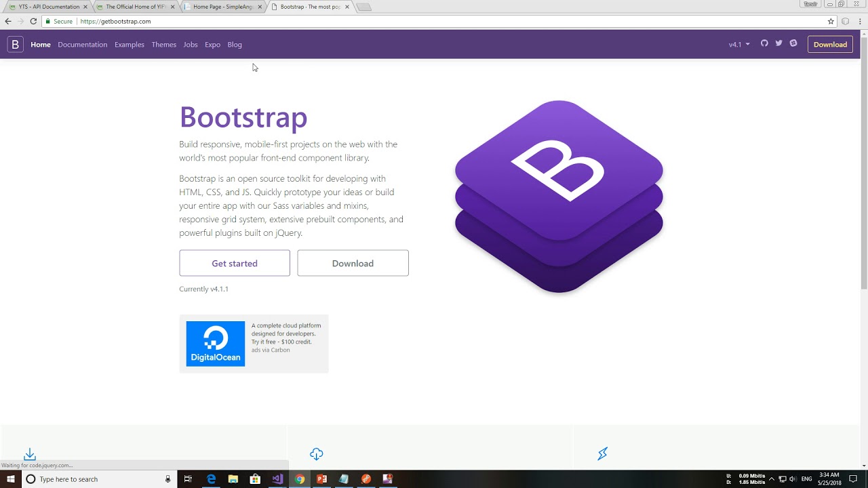868x488 pixels.
Task: Go to Home in navbar
Action: [x=41, y=45]
